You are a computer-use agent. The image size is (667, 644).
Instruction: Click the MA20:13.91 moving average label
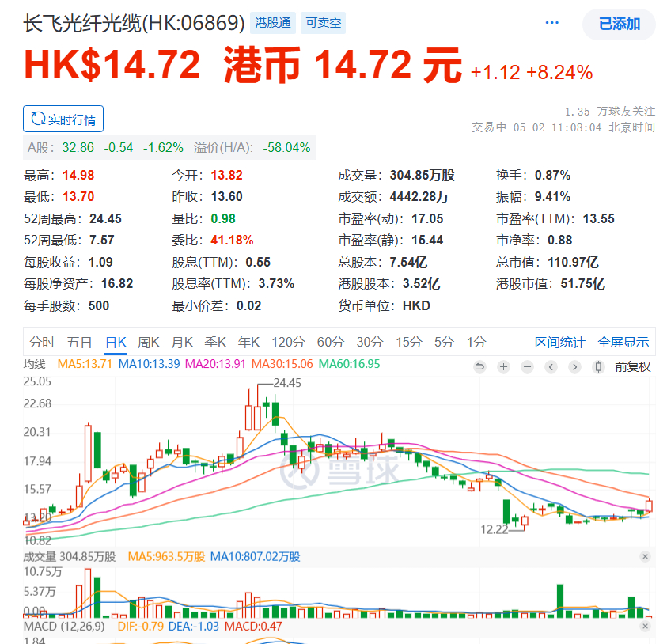[x=215, y=364]
